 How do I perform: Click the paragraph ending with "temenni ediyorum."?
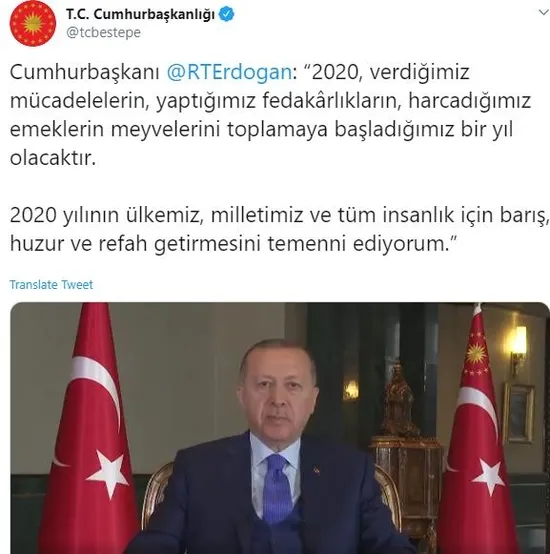point(280,229)
